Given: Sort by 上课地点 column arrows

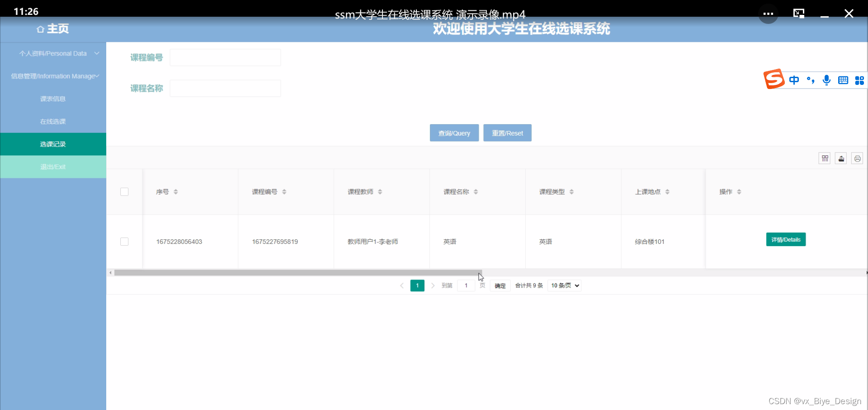Looking at the screenshot, I should click(x=668, y=192).
